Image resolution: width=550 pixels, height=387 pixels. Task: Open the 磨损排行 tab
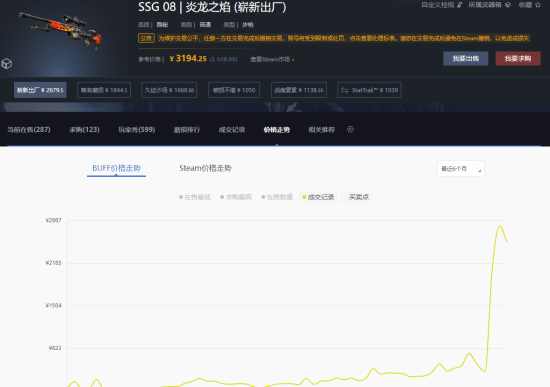[x=187, y=130]
